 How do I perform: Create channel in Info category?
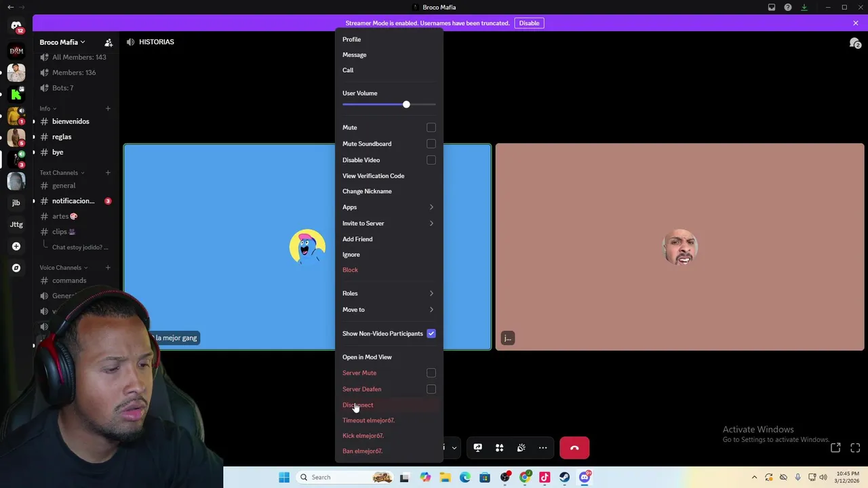coord(108,108)
